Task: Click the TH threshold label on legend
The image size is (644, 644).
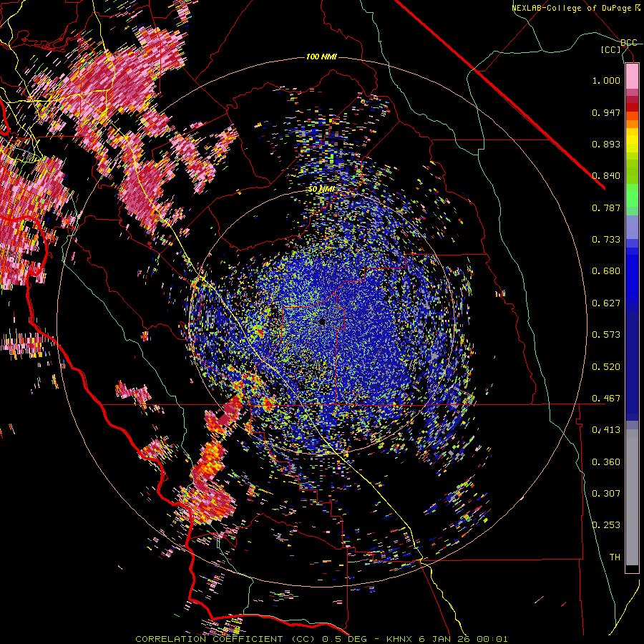Action: [615, 557]
